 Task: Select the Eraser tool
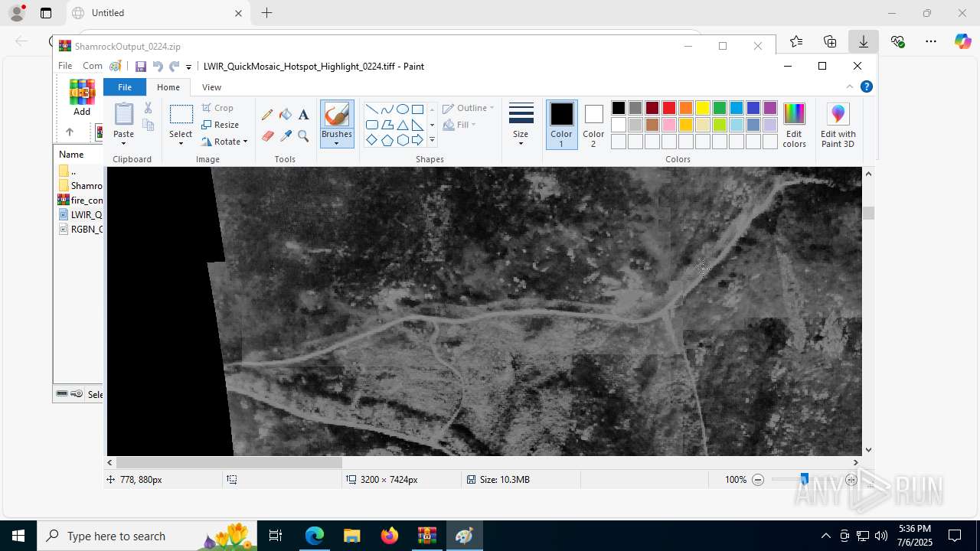pos(267,136)
